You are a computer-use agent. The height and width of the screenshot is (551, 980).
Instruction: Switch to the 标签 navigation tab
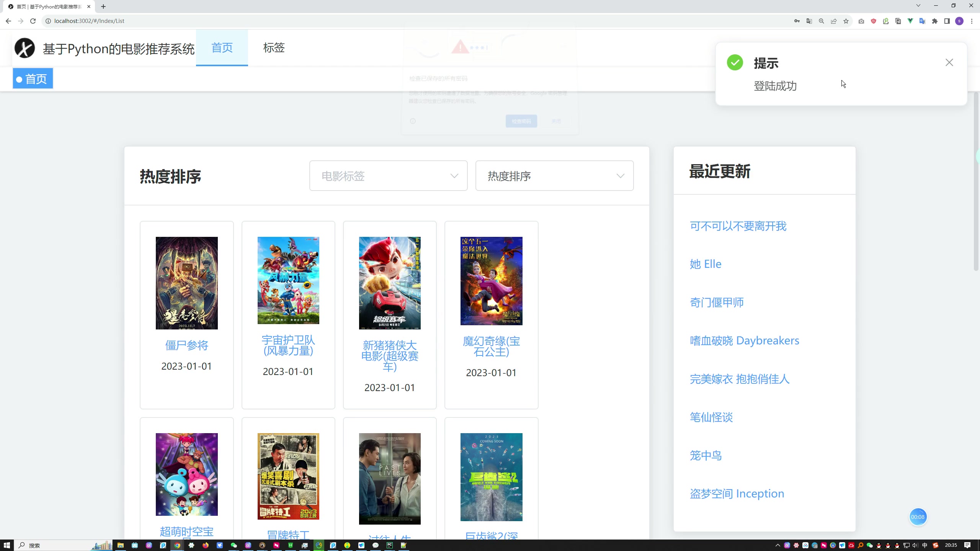pos(274,48)
